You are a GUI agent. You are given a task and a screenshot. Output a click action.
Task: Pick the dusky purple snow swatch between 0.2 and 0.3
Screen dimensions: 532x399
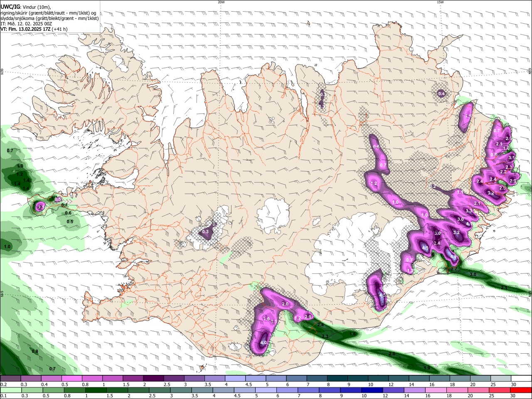10,379
